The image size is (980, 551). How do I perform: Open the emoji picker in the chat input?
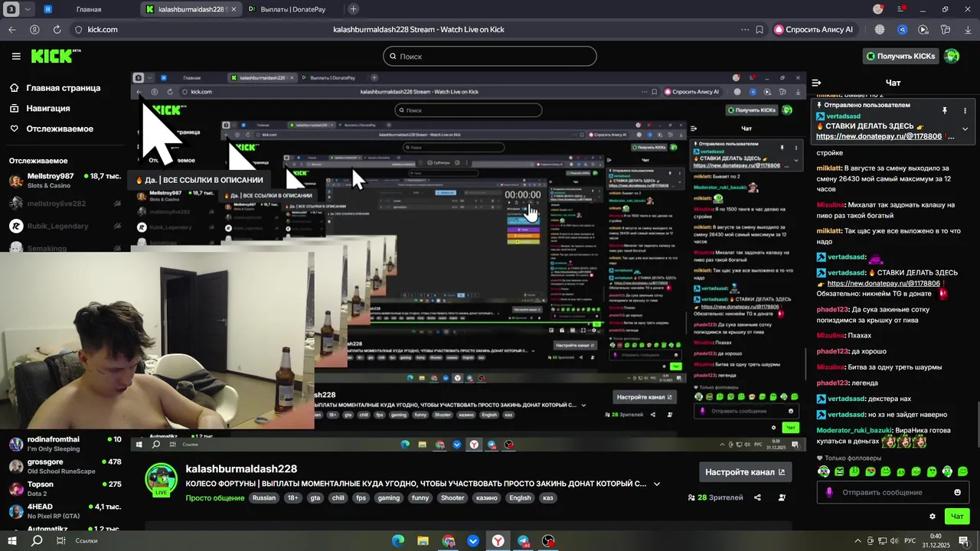(957, 492)
